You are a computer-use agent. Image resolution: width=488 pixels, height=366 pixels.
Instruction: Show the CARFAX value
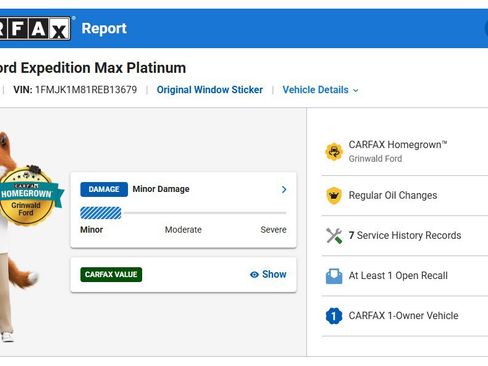coord(268,274)
